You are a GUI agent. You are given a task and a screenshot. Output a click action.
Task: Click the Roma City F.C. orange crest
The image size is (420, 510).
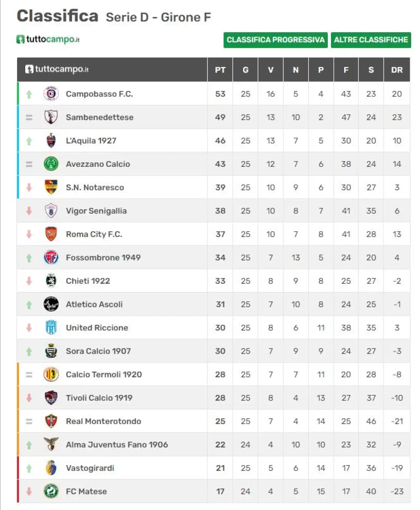point(51,234)
